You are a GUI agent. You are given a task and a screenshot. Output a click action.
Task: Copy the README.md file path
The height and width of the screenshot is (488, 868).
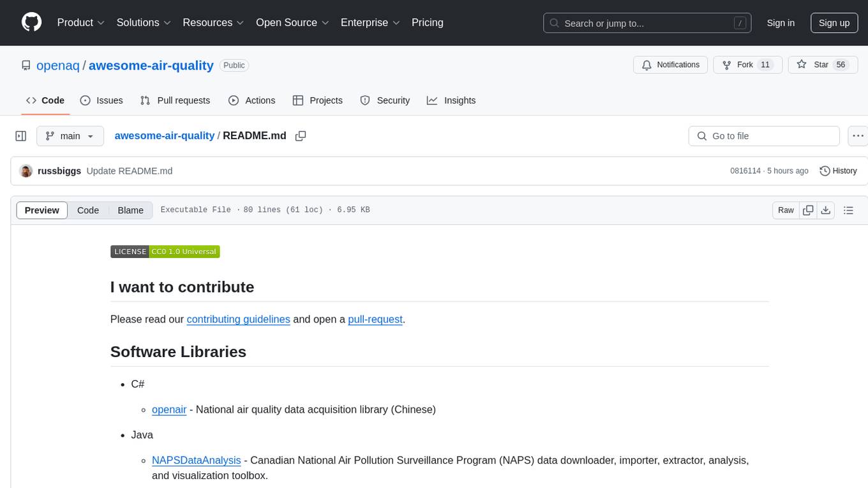(x=301, y=136)
